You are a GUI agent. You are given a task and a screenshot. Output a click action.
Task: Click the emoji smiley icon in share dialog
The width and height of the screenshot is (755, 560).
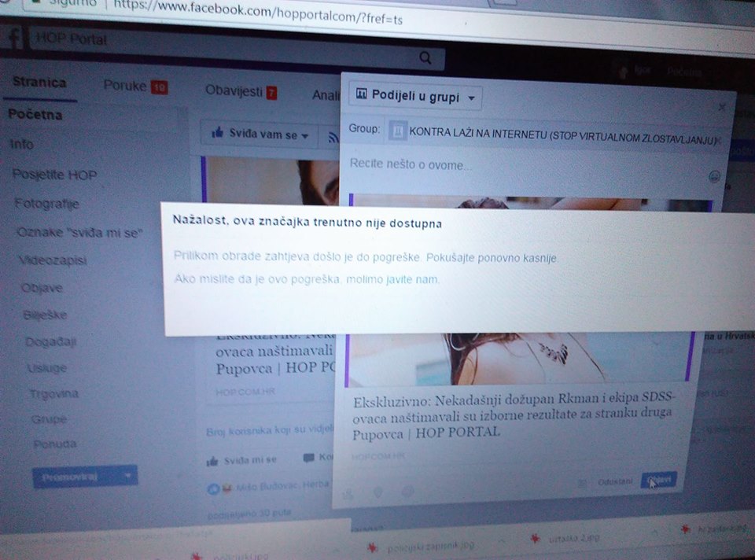(x=714, y=176)
